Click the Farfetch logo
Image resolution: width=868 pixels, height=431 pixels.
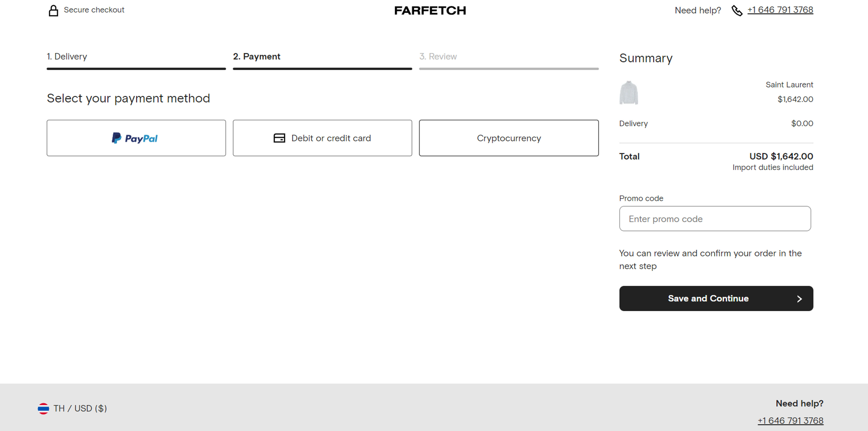coord(430,10)
